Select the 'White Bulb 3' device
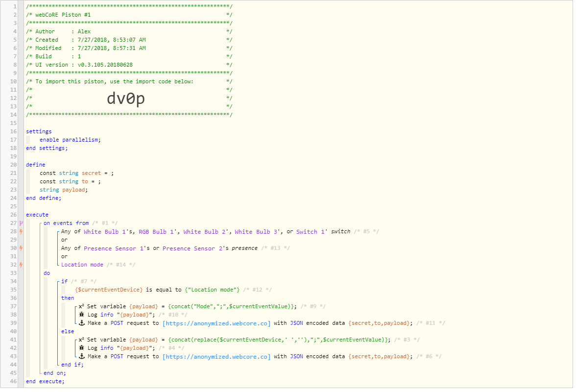 [x=256, y=231]
